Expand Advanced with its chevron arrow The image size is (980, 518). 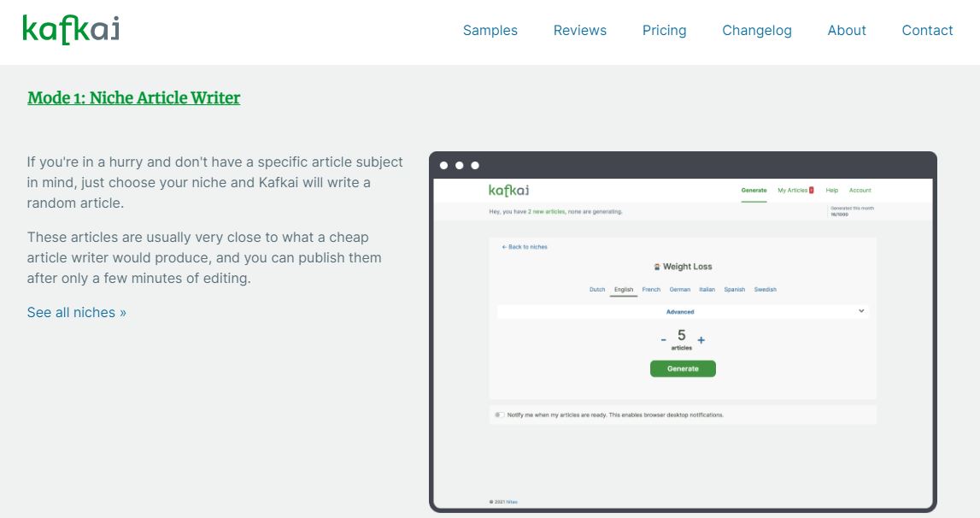pos(861,311)
